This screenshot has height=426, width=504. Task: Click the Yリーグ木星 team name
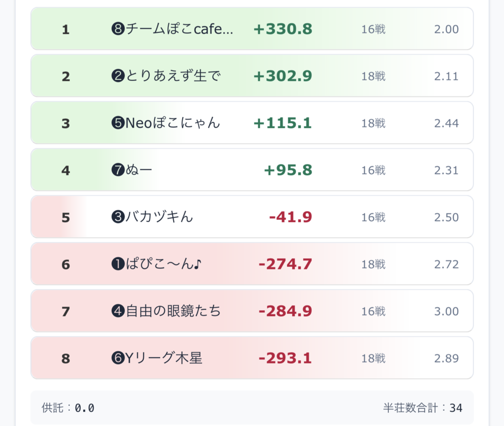(157, 359)
